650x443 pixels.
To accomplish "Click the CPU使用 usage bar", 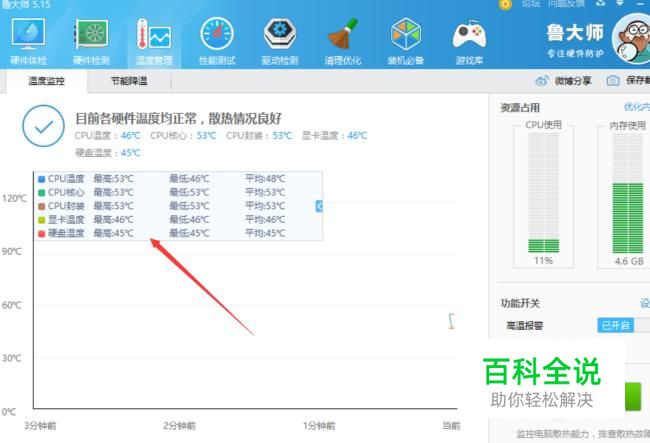I will click(543, 192).
